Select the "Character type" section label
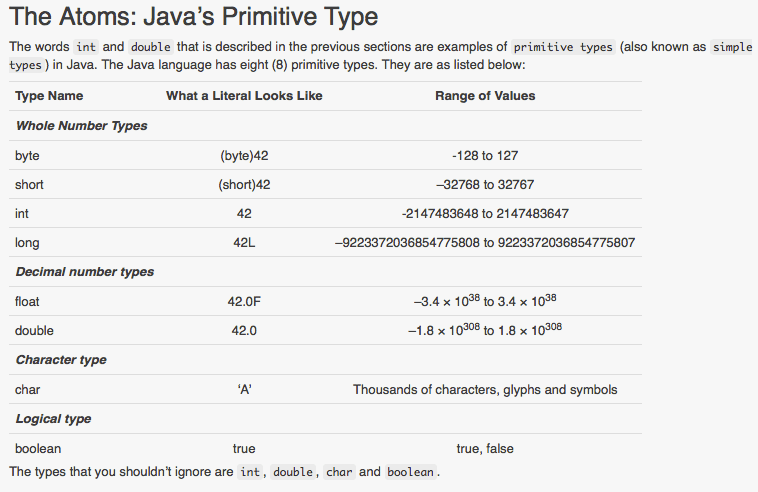 (61, 360)
